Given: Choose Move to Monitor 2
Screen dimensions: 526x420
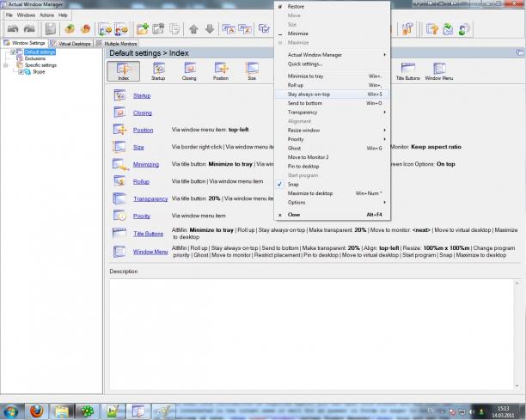Looking at the screenshot, I should 333,157.
